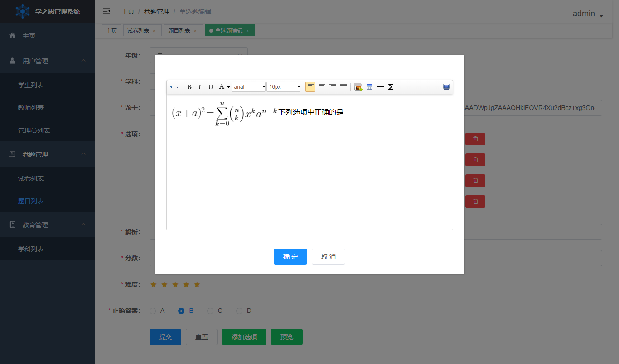Open the arial font family dropdown
The image size is (619, 364).
pos(248,87)
